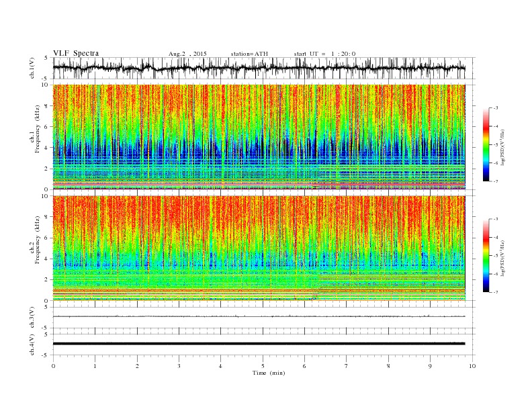
Task: Click the "ch.4(V)" axis label
Action: (32, 345)
